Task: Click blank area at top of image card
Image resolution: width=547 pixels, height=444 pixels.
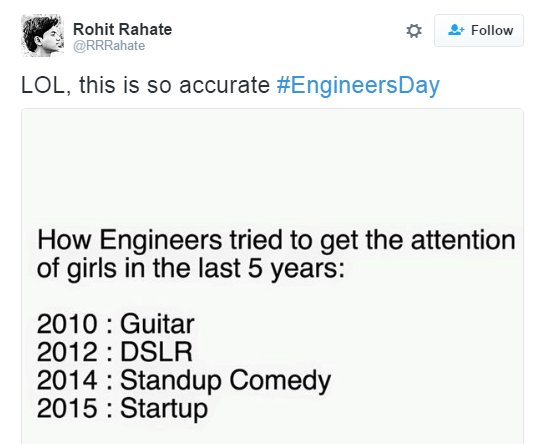Action: point(272,164)
